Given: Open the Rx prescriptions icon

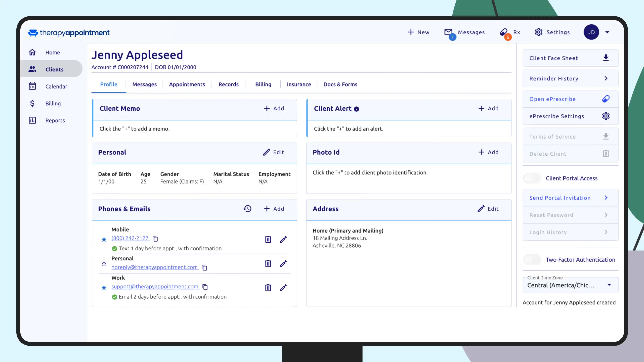Looking at the screenshot, I should 503,32.
